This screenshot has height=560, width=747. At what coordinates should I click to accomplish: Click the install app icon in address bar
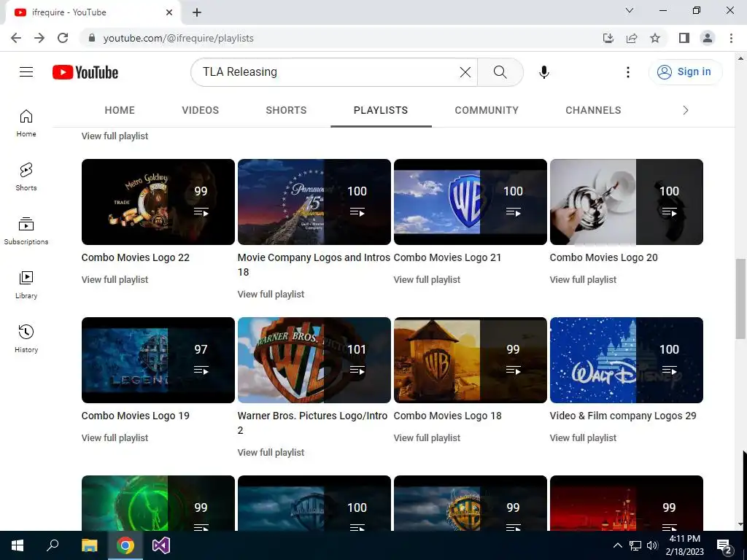click(x=608, y=38)
